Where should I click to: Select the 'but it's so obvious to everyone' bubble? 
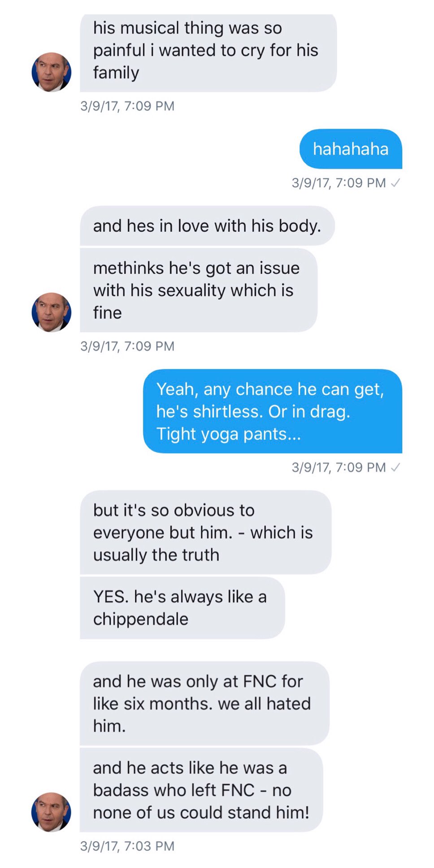coord(205,532)
